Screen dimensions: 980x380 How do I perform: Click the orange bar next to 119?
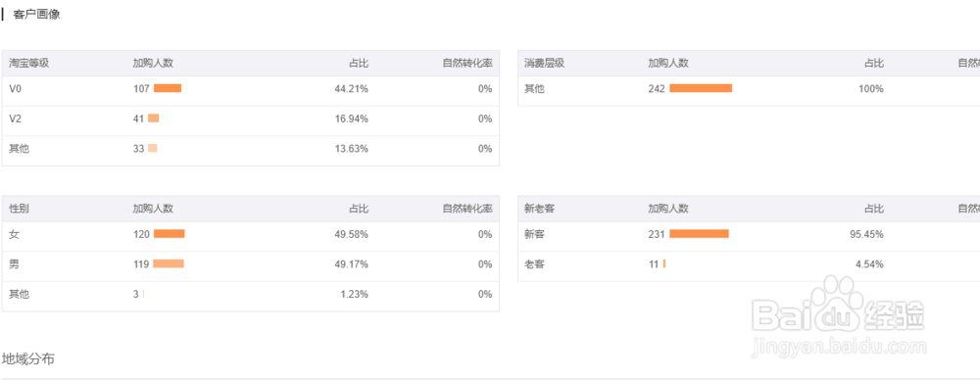tap(169, 263)
